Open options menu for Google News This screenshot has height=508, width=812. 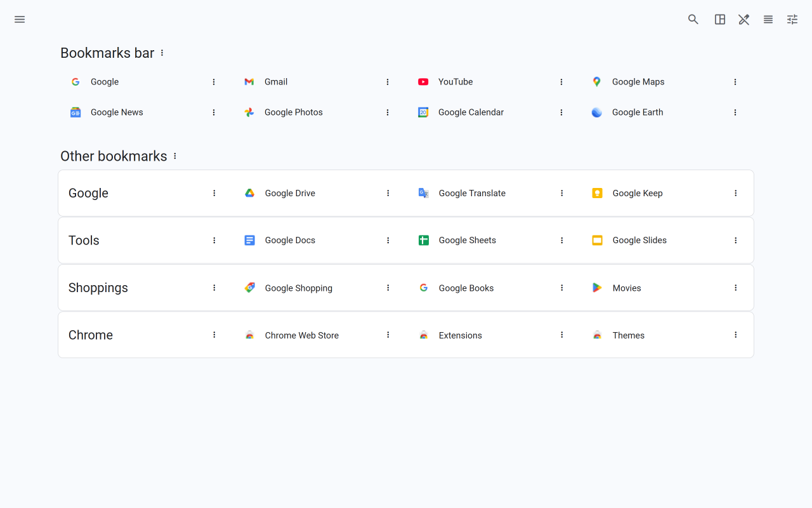[214, 112]
